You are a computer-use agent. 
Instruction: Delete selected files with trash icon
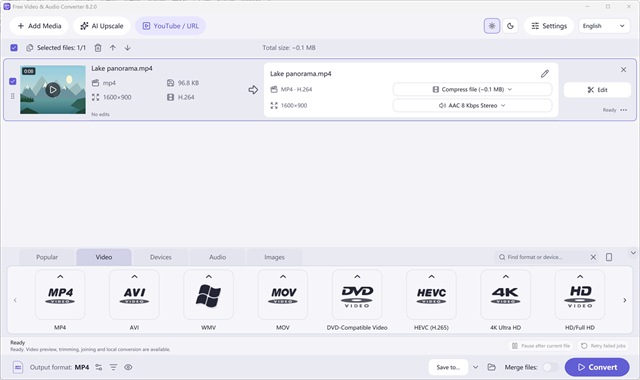coord(98,48)
